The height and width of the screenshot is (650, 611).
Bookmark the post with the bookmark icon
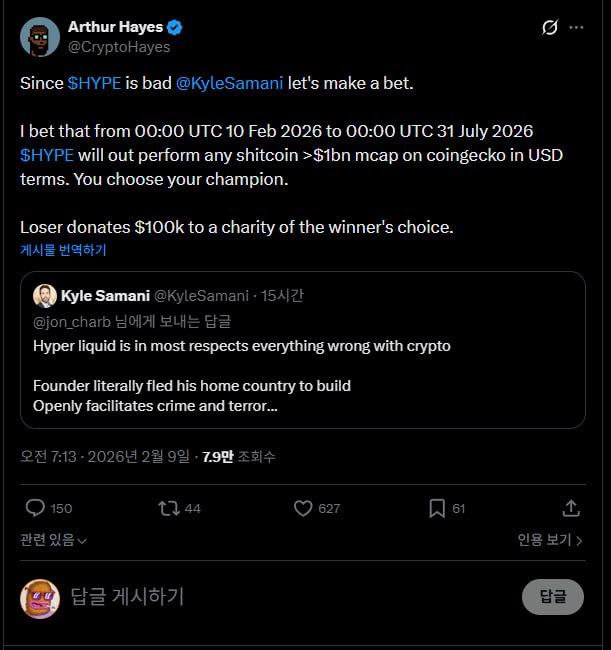click(437, 508)
